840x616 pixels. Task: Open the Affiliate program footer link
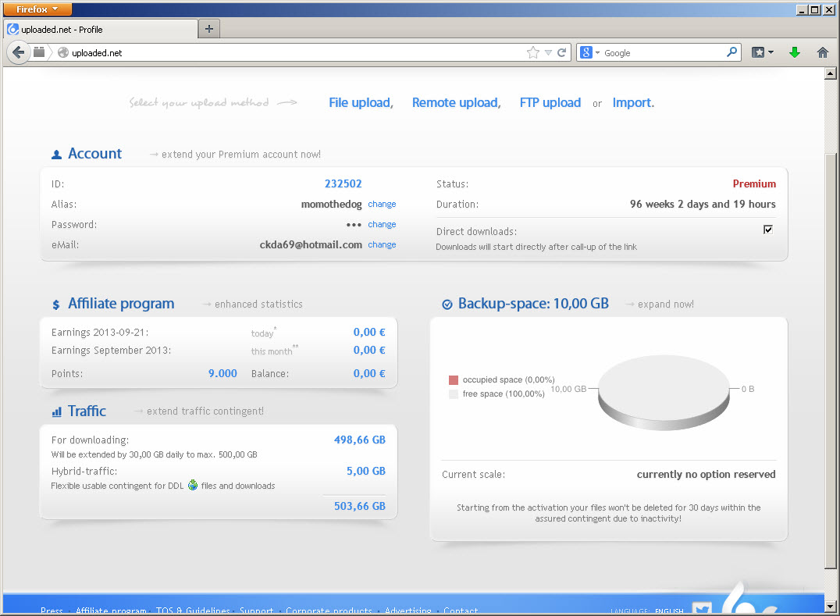coord(111,610)
